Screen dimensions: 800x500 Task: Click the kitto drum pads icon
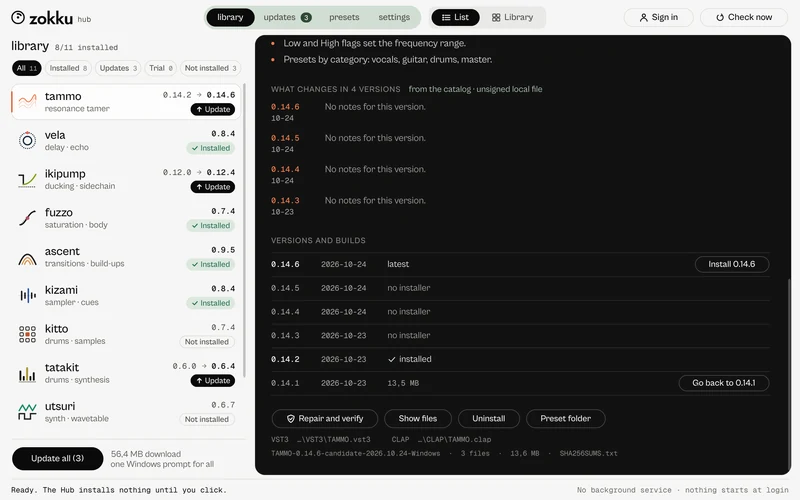[27, 334]
